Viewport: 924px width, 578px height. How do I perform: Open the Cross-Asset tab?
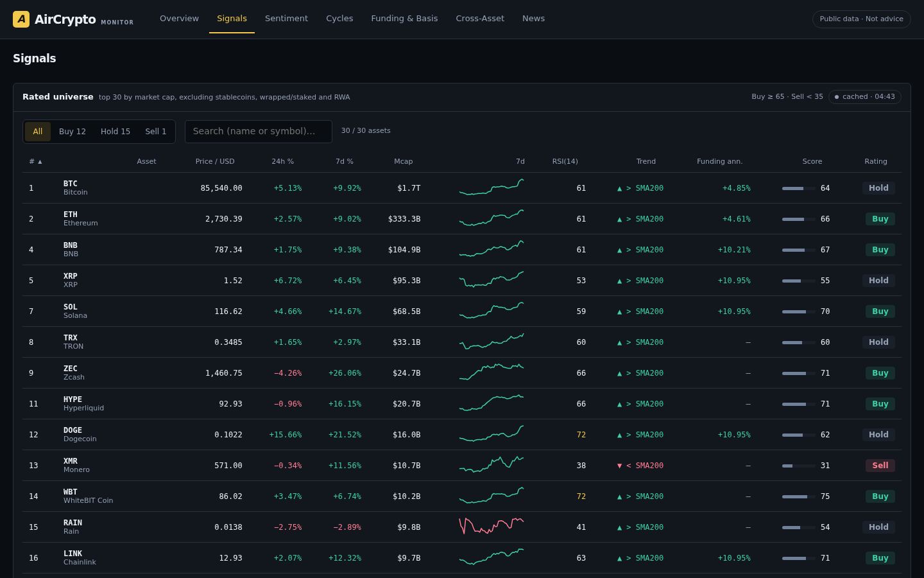pyautogui.click(x=480, y=19)
